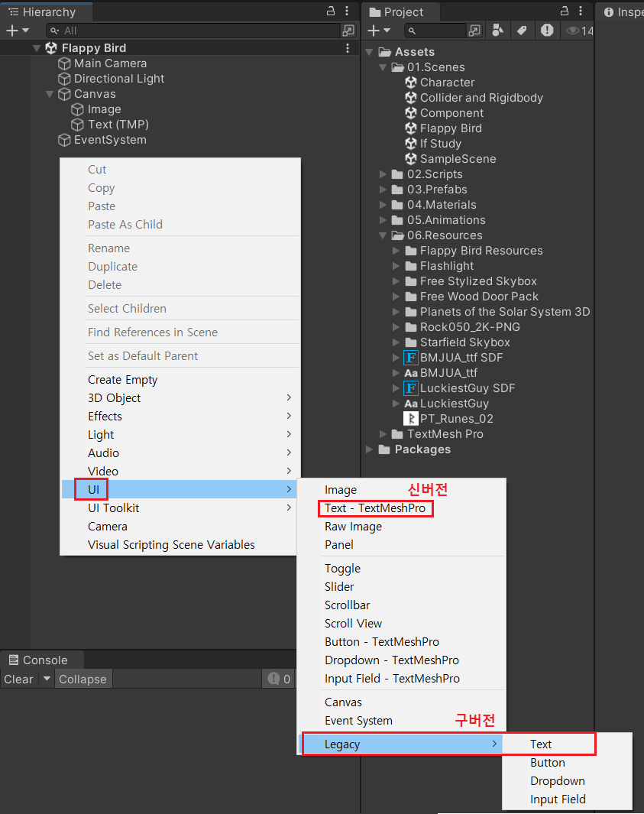Click the Hierarchy search-by-window icon
This screenshot has height=814, width=644.
point(348,31)
